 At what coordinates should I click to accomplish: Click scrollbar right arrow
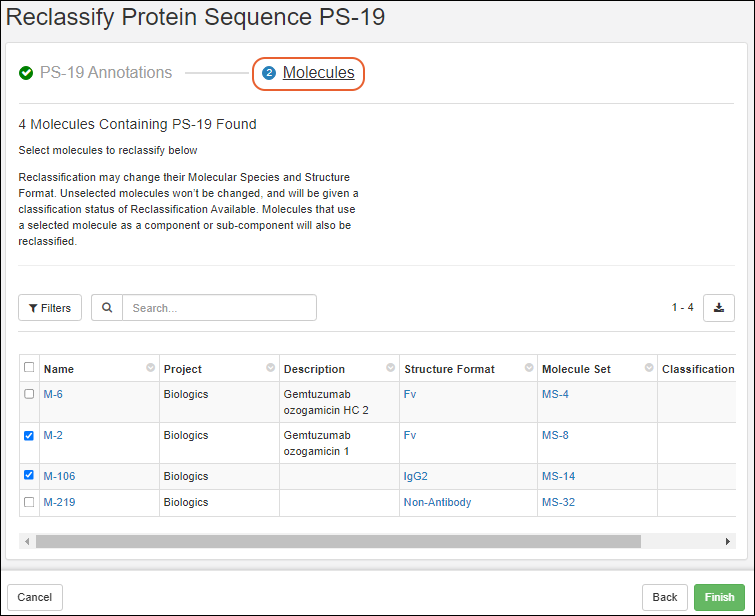[x=728, y=541]
